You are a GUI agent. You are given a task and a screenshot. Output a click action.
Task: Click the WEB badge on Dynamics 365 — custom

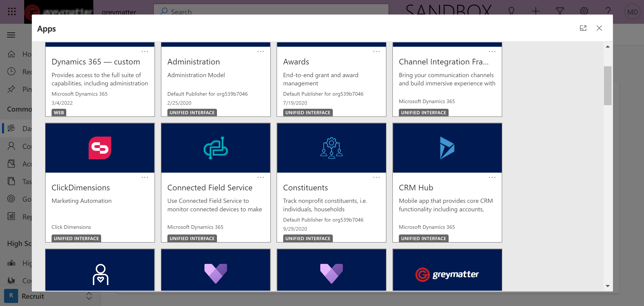[x=59, y=112]
